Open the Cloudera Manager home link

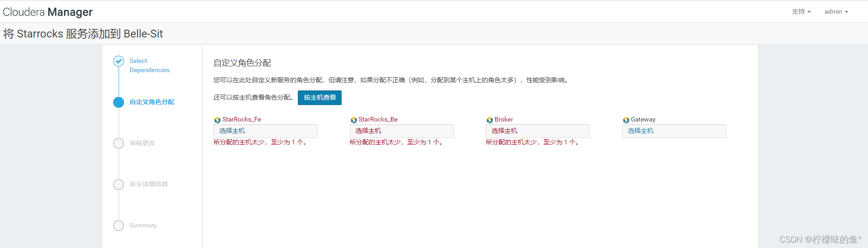pos(48,12)
